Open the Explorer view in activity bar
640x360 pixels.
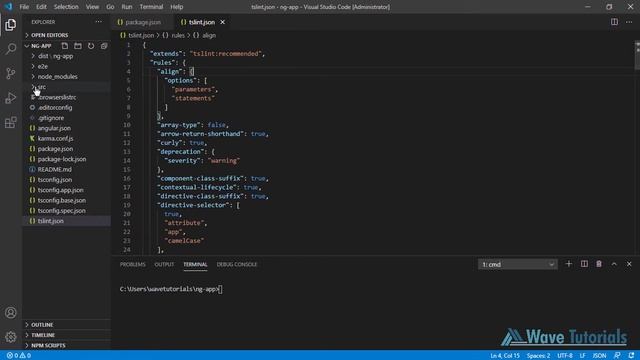(11, 24)
